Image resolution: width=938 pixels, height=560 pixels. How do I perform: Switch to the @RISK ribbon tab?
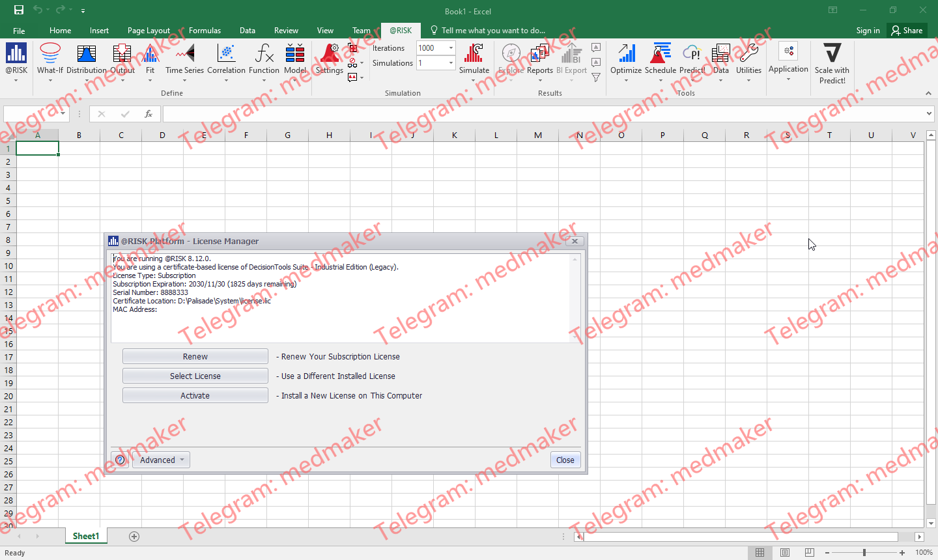pyautogui.click(x=400, y=30)
